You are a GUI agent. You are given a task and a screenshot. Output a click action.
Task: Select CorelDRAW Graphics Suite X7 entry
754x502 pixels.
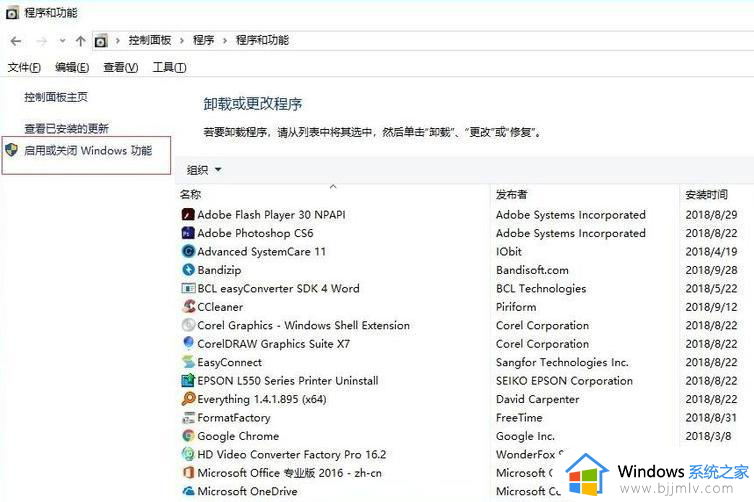(273, 344)
